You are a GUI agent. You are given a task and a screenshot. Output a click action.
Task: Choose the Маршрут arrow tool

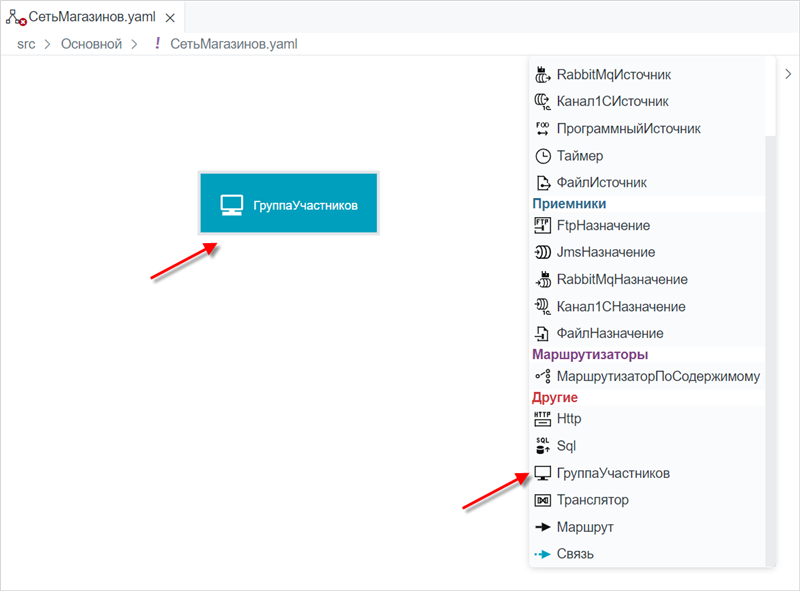pyautogui.click(x=573, y=527)
